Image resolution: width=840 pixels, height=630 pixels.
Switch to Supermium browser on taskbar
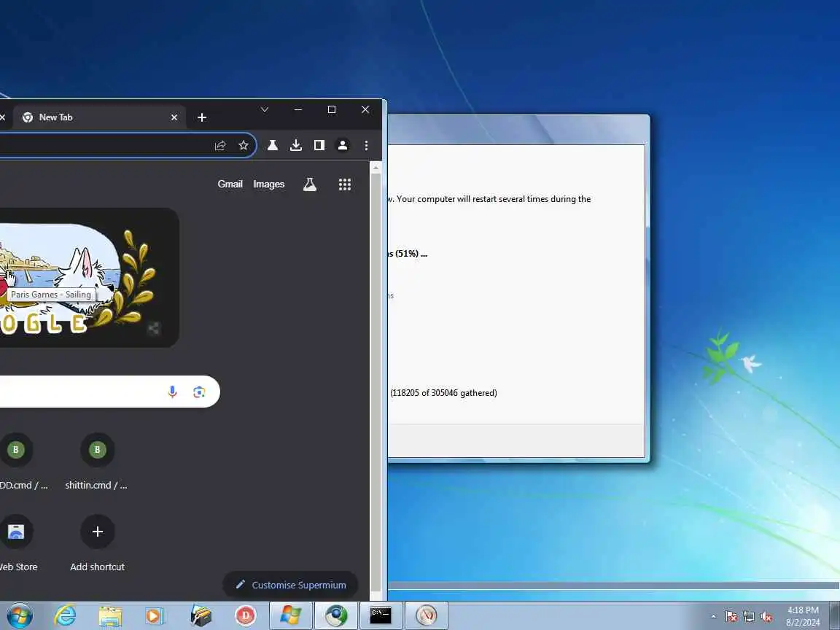336,615
